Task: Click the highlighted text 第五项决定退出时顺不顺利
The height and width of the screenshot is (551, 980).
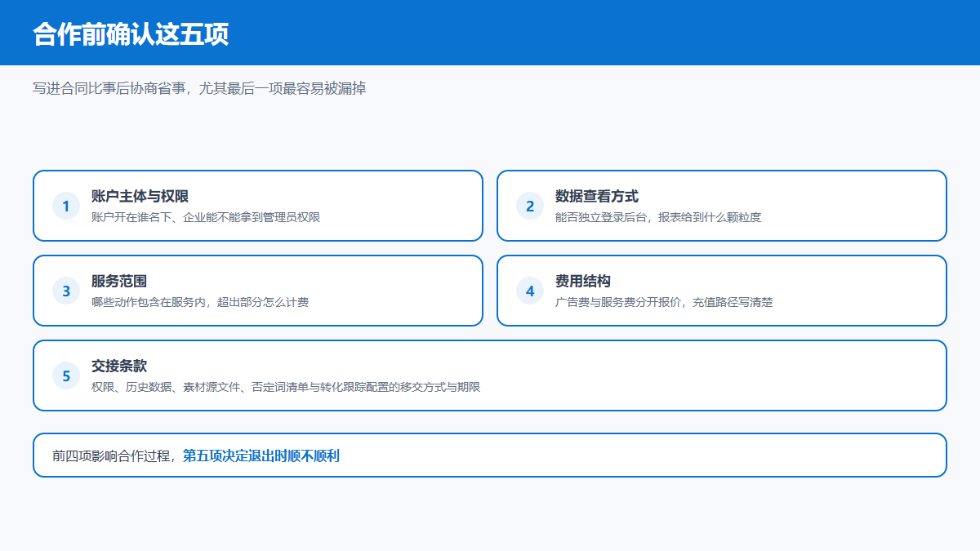Action: click(261, 455)
